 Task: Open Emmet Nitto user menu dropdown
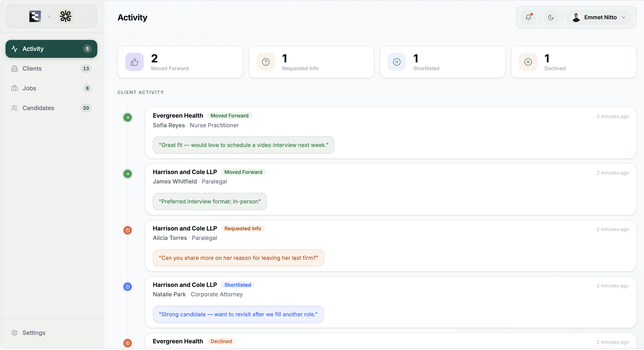(599, 17)
